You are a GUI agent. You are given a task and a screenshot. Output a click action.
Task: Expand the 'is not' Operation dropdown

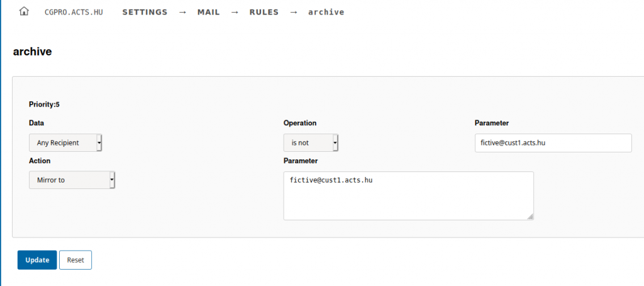[x=311, y=143]
